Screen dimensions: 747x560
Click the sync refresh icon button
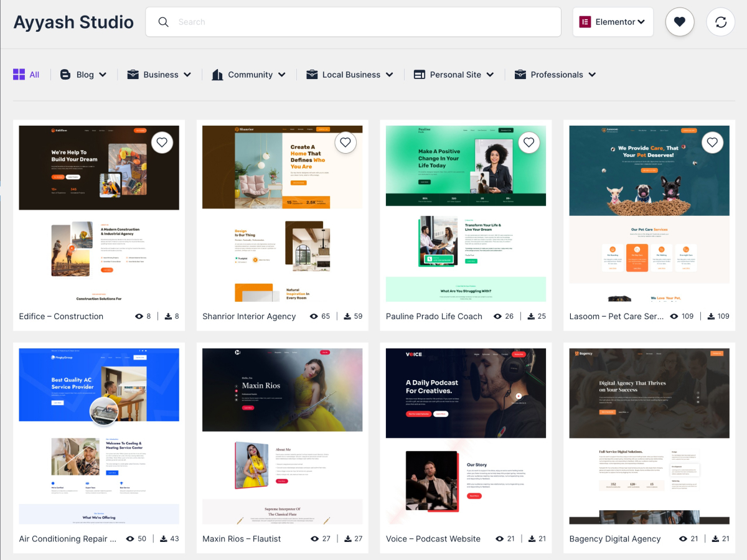click(721, 22)
